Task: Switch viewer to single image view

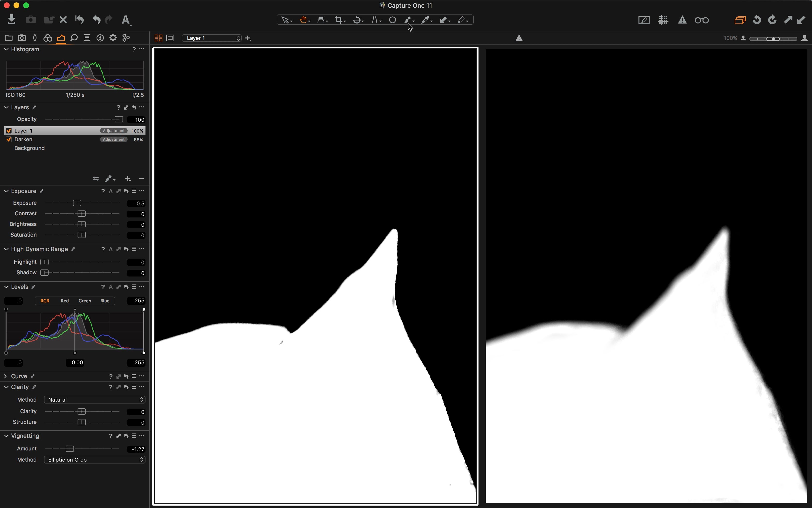Action: (x=170, y=38)
